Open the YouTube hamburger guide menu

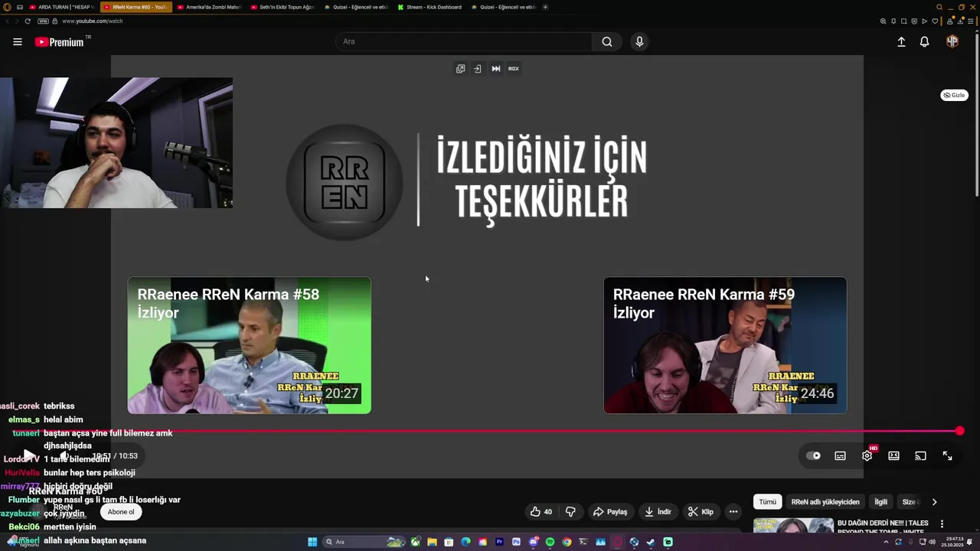17,42
